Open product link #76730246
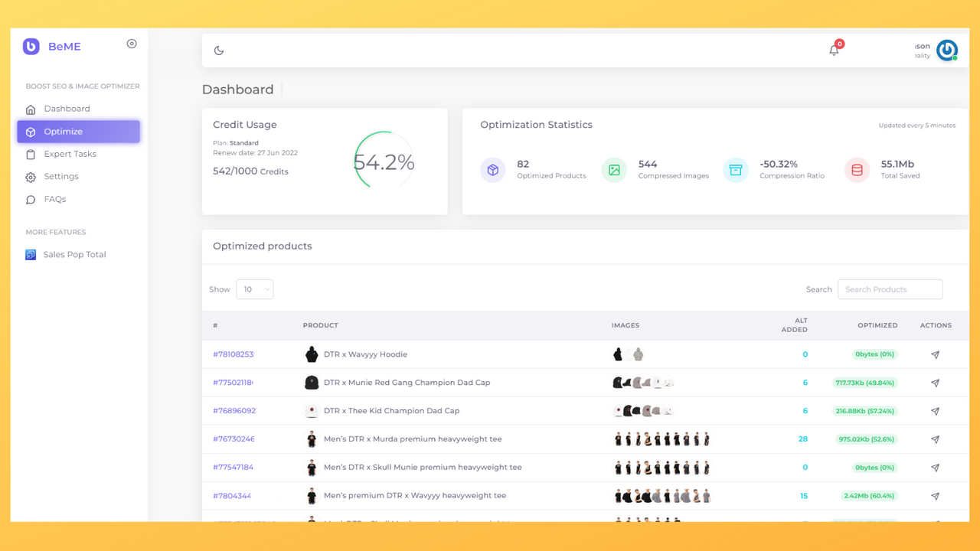Viewport: 980px width, 551px height. click(234, 439)
